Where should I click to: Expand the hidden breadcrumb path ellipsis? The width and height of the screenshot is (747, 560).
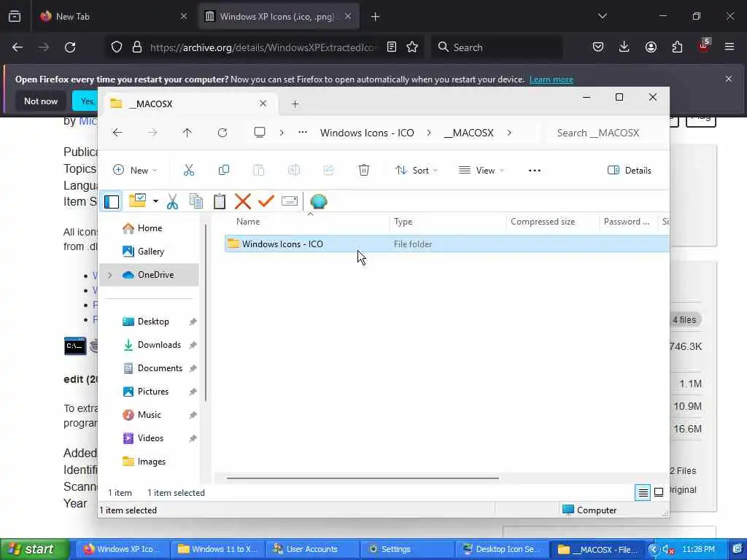coord(303,133)
